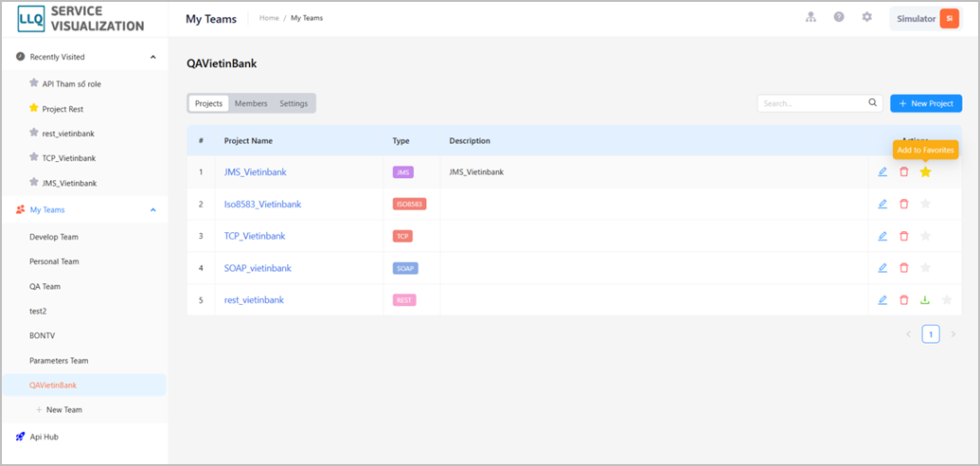This screenshot has width=980, height=466.
Task: Open SOAP_vietinbank project link
Action: point(258,268)
